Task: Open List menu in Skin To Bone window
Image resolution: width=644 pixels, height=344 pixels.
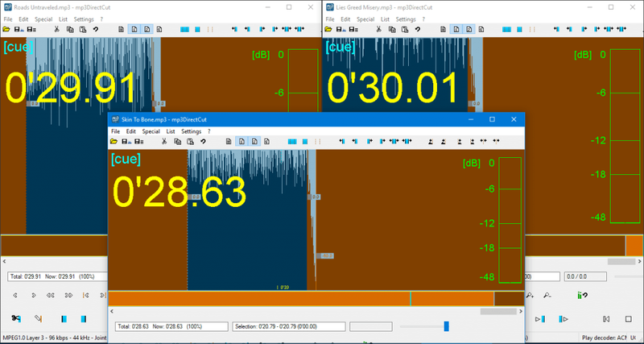Action: click(x=171, y=131)
